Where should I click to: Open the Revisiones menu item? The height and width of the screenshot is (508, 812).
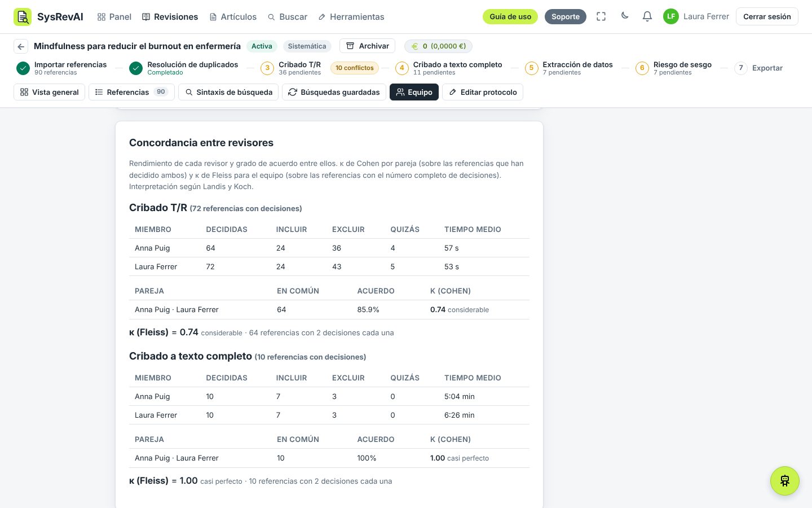tap(170, 17)
